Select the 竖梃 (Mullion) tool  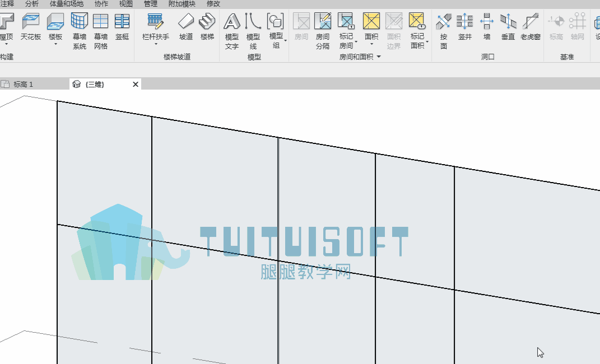122,26
